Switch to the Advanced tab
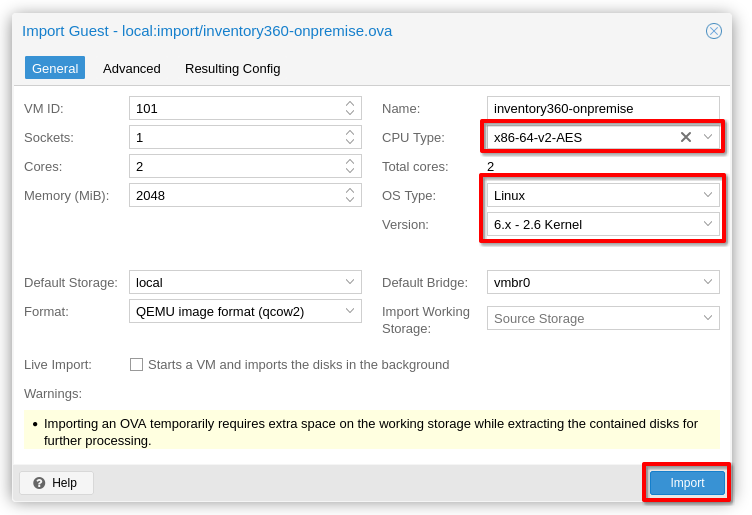 (x=132, y=68)
